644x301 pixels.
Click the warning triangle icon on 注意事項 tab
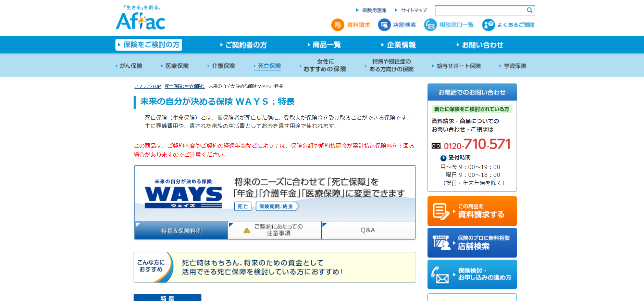coord(247,231)
